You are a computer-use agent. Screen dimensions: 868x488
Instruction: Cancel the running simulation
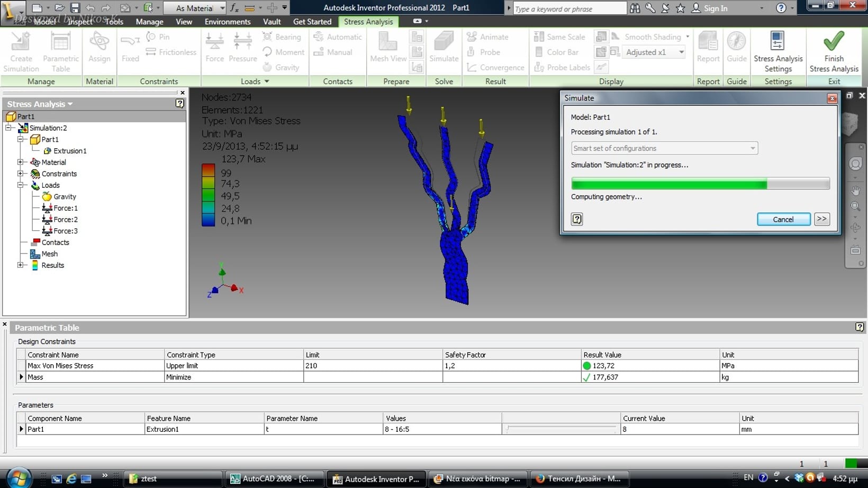click(783, 219)
